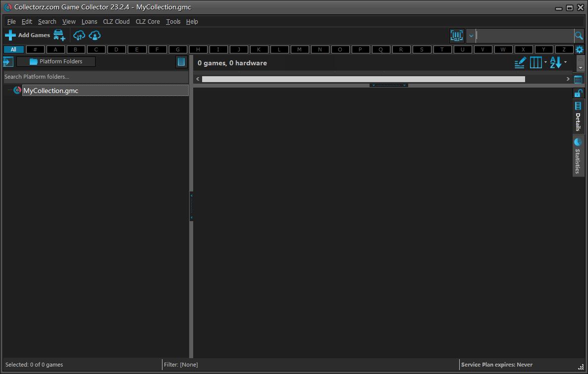
Task: Select the # alphabet filter
Action: pyautogui.click(x=35, y=49)
